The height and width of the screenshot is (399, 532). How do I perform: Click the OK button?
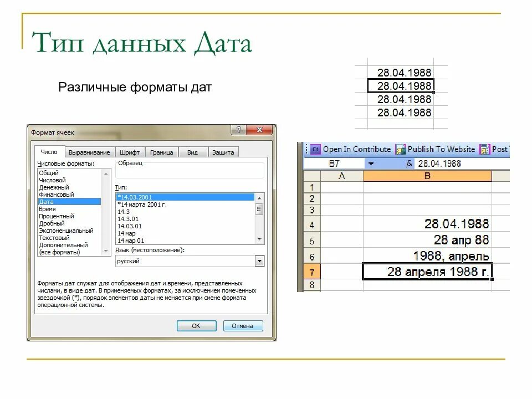coord(196,326)
